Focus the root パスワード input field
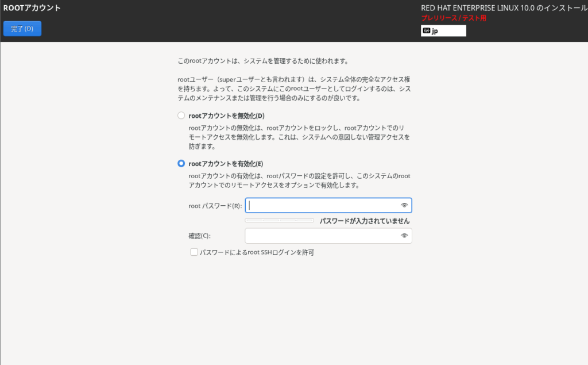 click(322, 205)
